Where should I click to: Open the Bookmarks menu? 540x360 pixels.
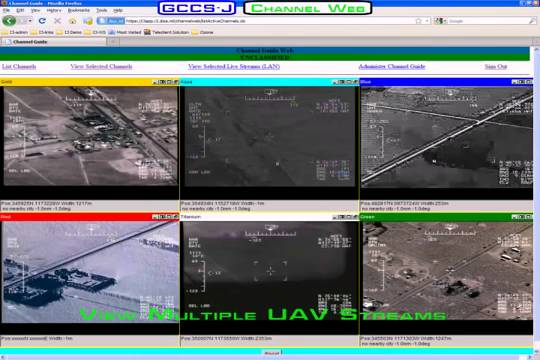(79, 10)
